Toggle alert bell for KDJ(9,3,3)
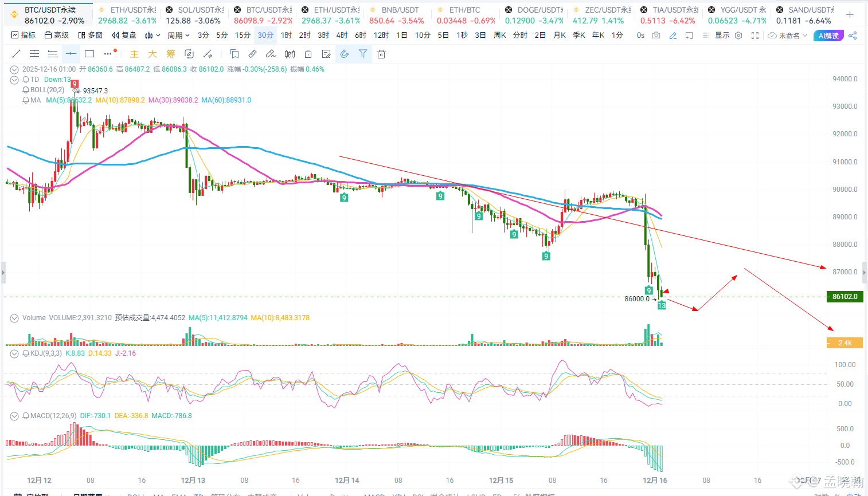The image size is (868, 496). (26, 353)
